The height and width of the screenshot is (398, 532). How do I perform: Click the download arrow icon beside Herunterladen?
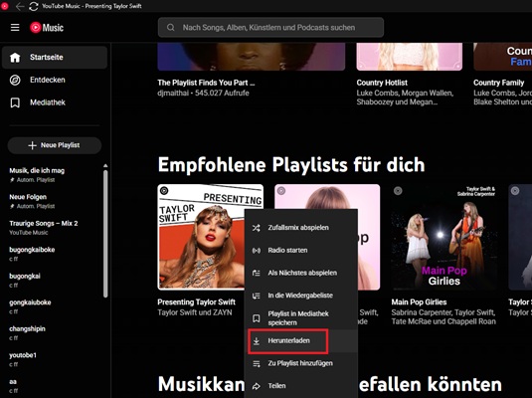[x=257, y=341]
